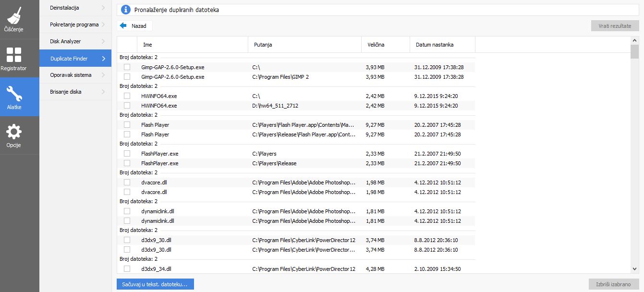644x292 pixels.
Task: Check the second d3dx9_30.dll row
Action: [x=127, y=250]
